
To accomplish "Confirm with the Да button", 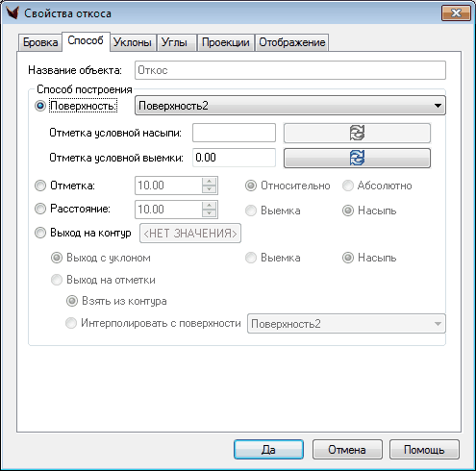I will tap(268, 450).
